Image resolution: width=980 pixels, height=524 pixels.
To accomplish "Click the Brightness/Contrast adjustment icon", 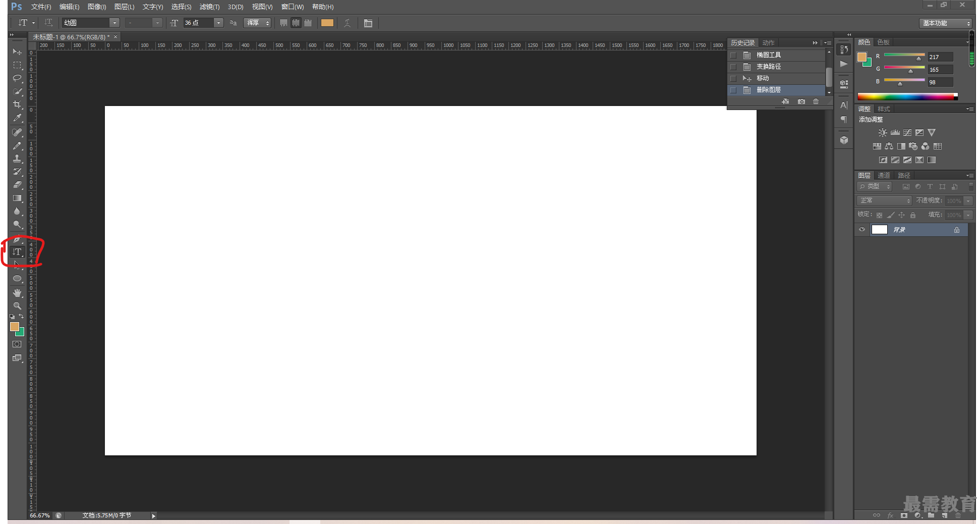I will tap(882, 132).
